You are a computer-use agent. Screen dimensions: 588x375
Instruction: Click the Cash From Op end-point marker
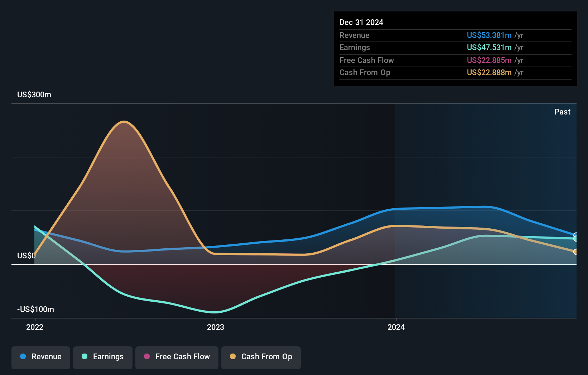tap(575, 252)
